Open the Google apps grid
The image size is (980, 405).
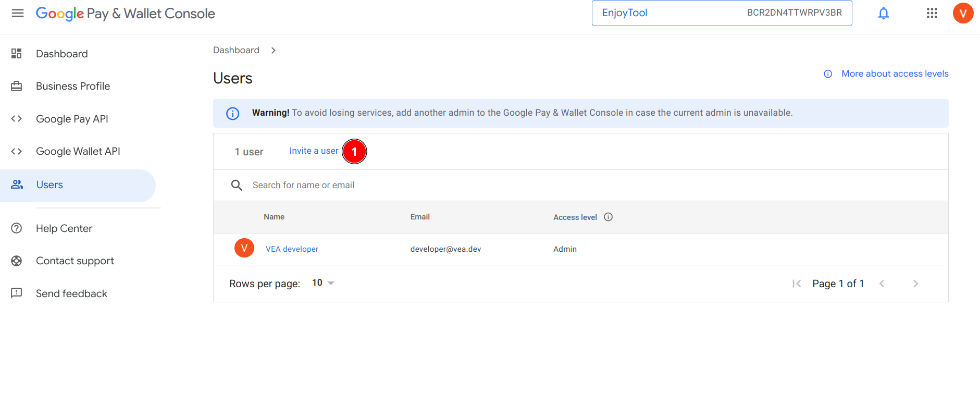coord(932,13)
